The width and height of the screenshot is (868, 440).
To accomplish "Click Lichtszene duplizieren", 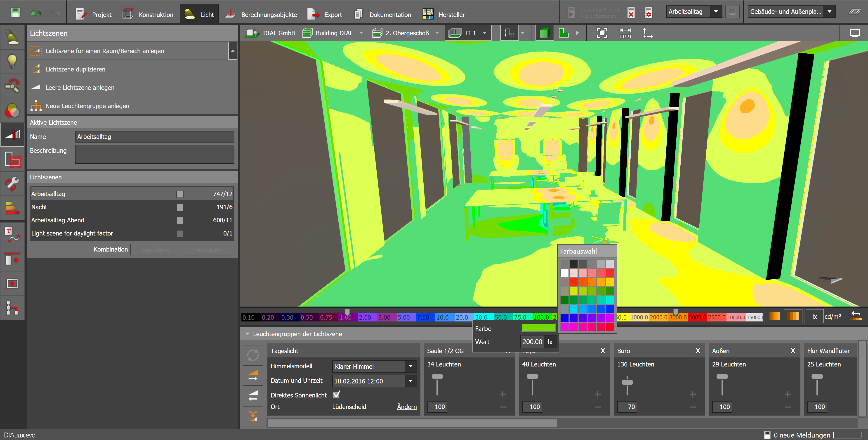I will pos(75,69).
